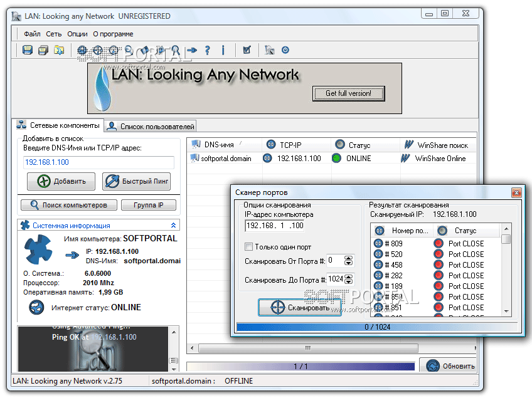Click the red status icon for port 282
The height and width of the screenshot is (398, 532).
click(x=439, y=275)
